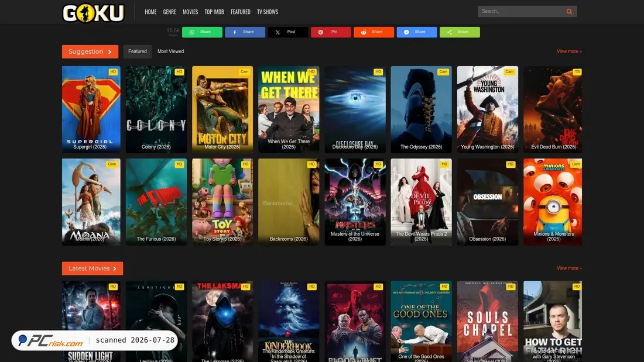Viewport: 644px width, 362px height.
Task: Open FEATURED in the navigation bar
Action: click(240, 12)
